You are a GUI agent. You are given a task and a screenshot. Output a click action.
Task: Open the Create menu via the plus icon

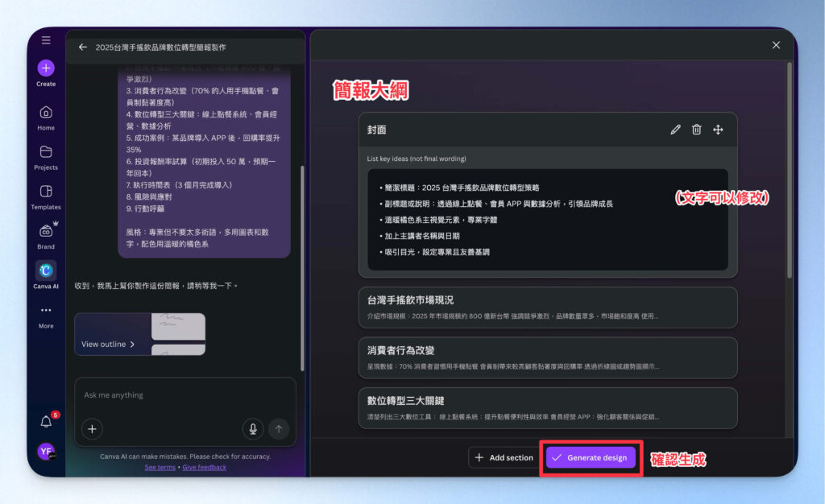pos(45,69)
